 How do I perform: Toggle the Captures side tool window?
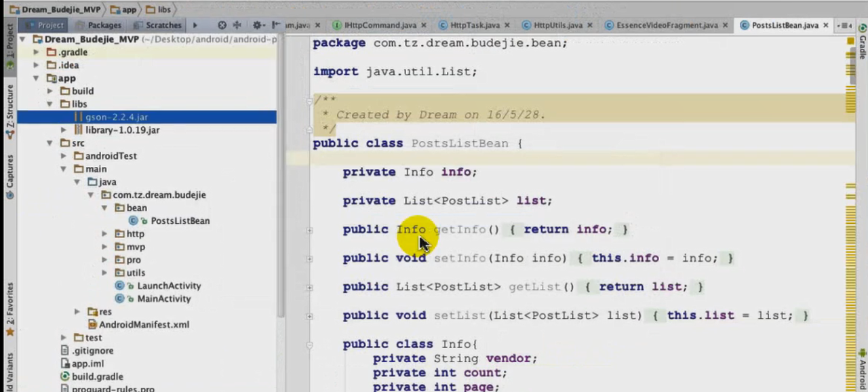click(x=9, y=176)
